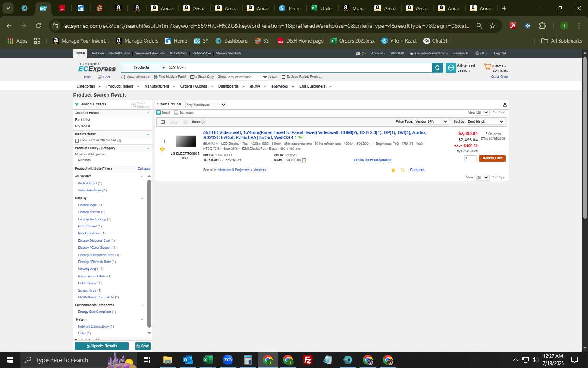Screen dimensions: 588x368
Task: Enable In Stock Only checkbox
Action: pos(192,77)
